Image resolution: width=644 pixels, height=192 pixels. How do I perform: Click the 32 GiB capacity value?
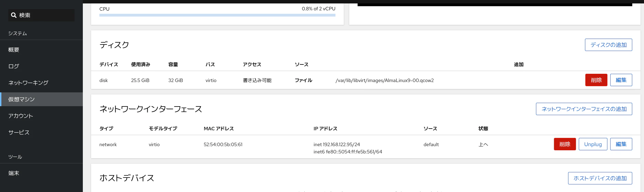point(175,80)
